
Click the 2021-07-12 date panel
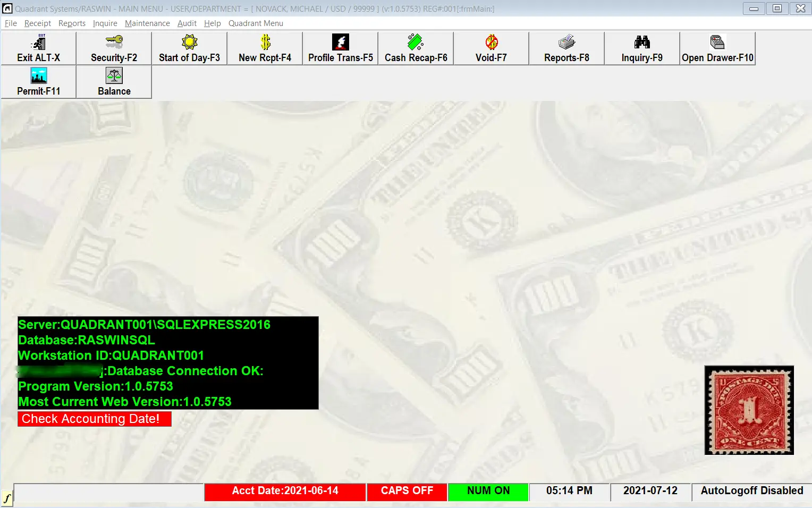tap(650, 491)
